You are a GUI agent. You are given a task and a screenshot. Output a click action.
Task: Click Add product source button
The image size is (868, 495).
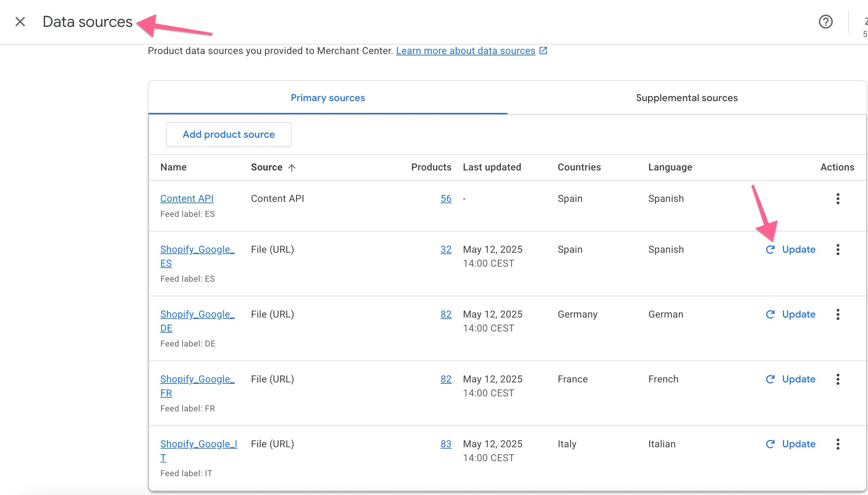(x=229, y=135)
